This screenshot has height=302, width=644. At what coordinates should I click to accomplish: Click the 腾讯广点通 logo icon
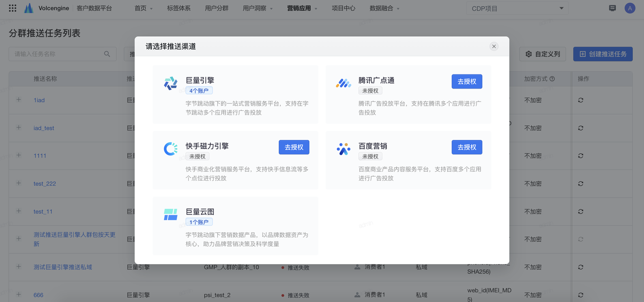tap(344, 84)
